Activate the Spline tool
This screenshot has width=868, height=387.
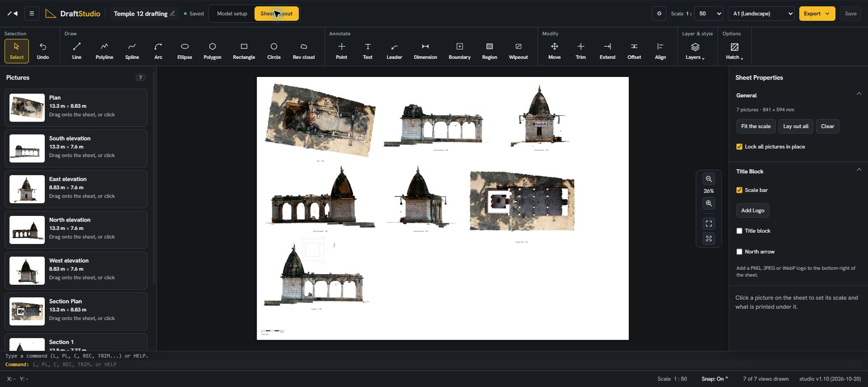tap(132, 51)
